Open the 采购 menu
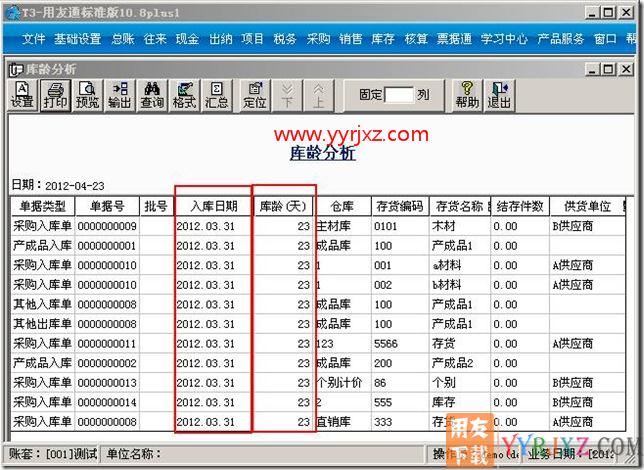Image resolution: width=644 pixels, height=470 pixels. tap(318, 39)
